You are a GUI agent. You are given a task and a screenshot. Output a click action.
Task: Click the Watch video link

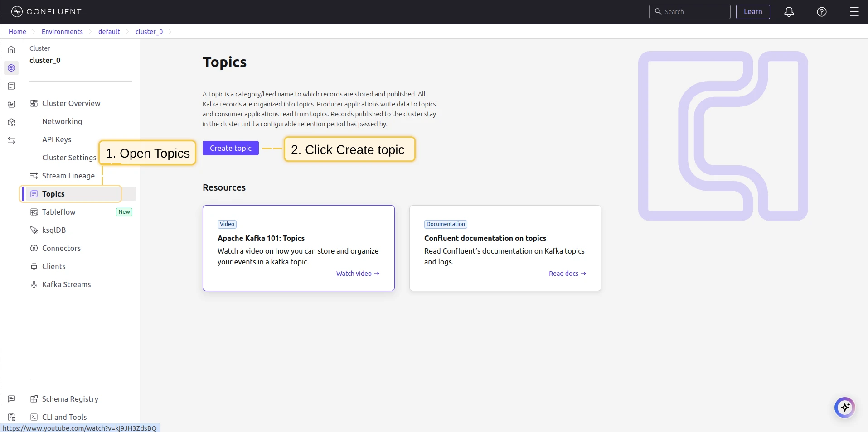click(358, 274)
